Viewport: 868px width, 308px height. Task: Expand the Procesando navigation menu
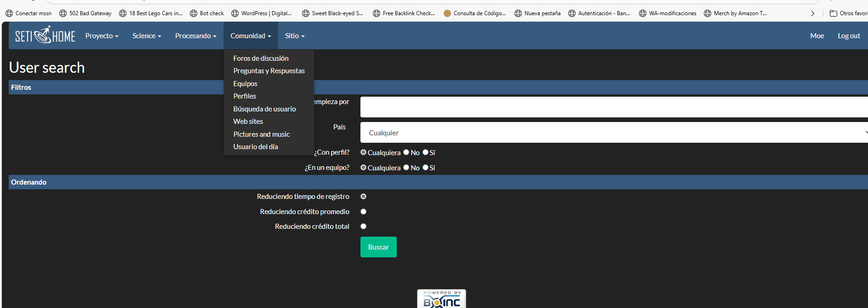195,36
